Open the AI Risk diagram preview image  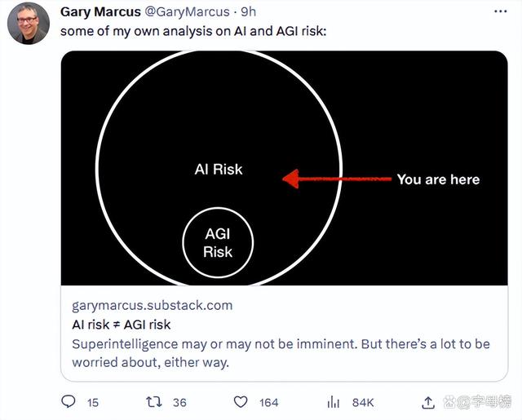tap(285, 168)
